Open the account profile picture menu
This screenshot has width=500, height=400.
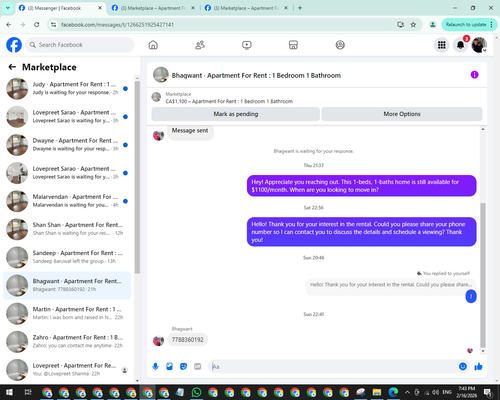tap(479, 45)
